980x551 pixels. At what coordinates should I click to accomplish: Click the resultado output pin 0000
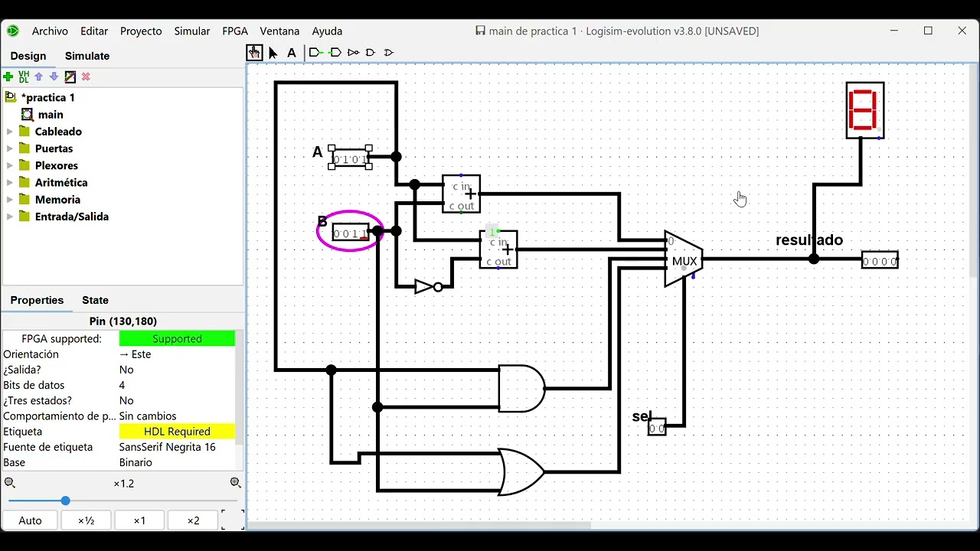click(x=880, y=260)
